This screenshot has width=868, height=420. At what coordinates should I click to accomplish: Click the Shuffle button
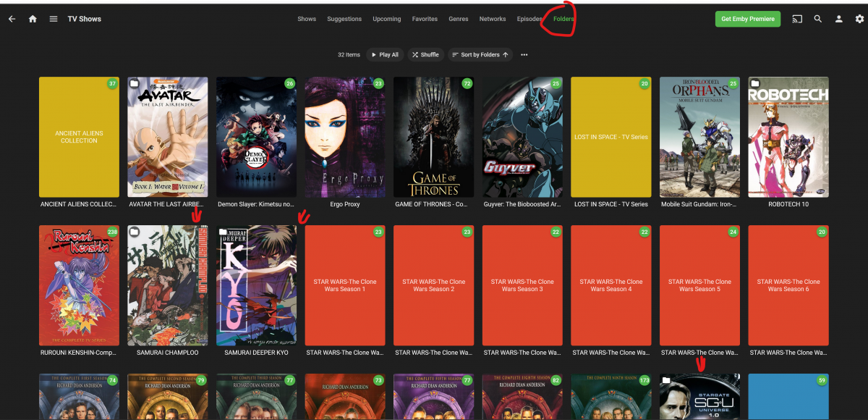point(425,54)
